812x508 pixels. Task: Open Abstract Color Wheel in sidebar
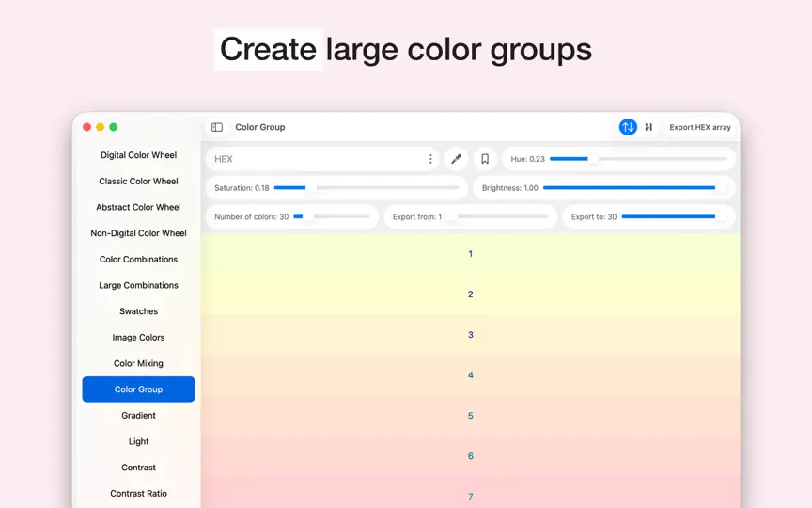coord(138,207)
